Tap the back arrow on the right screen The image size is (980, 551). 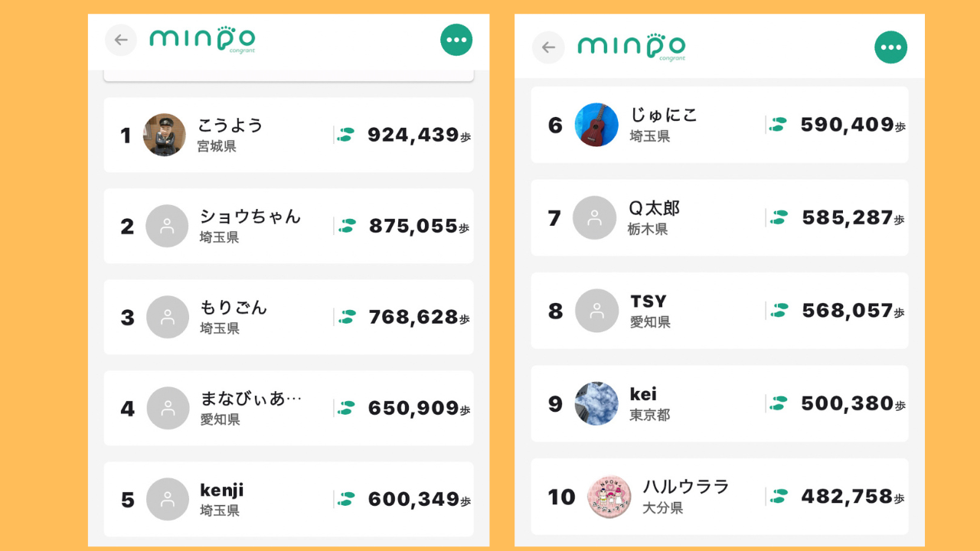(x=548, y=46)
